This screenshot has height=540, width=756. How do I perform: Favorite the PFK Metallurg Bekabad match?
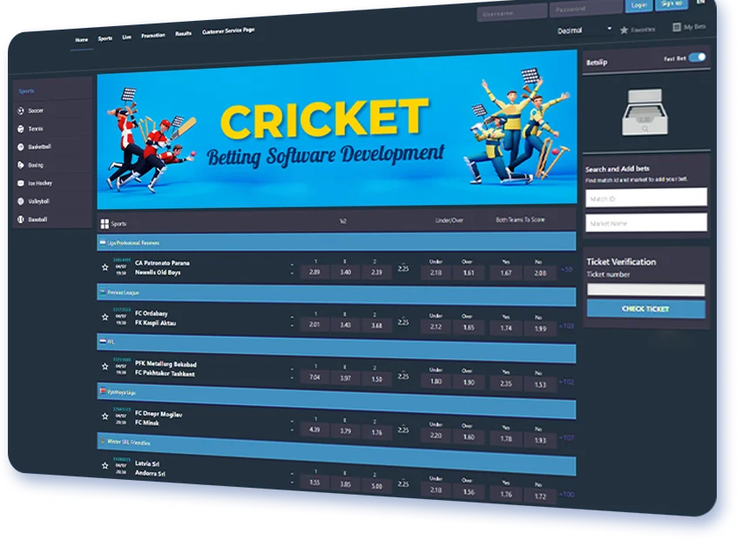[x=105, y=367]
